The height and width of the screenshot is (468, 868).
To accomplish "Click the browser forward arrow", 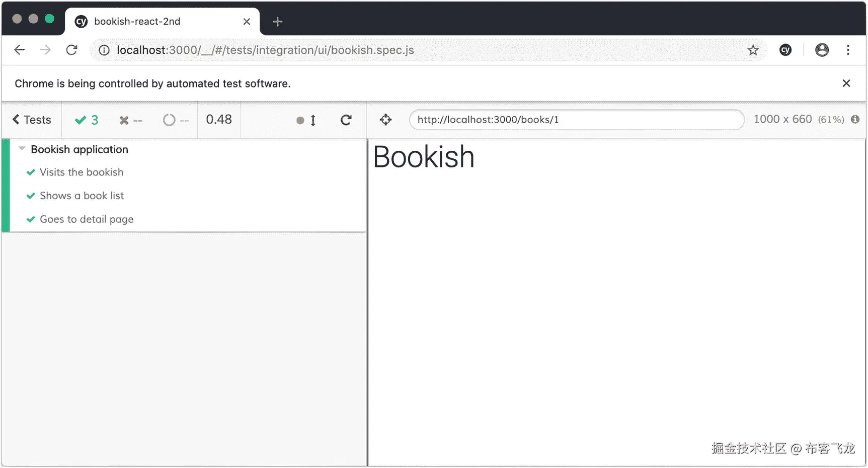I will coord(45,50).
